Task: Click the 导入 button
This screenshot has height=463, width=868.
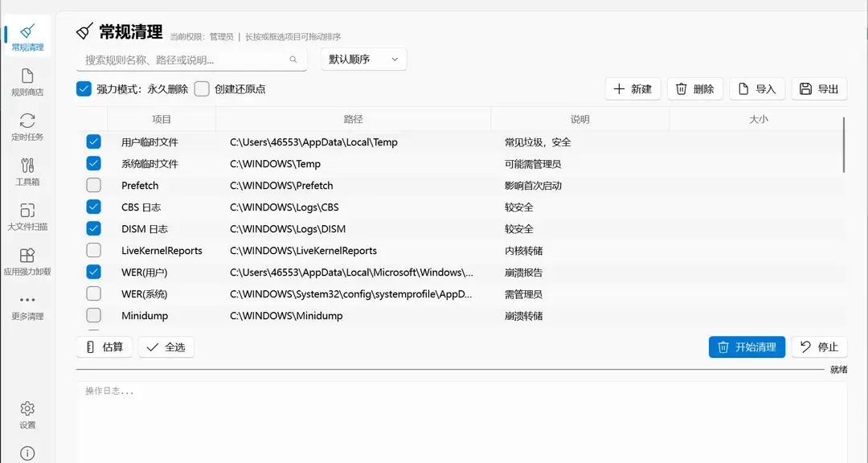Action: click(757, 88)
